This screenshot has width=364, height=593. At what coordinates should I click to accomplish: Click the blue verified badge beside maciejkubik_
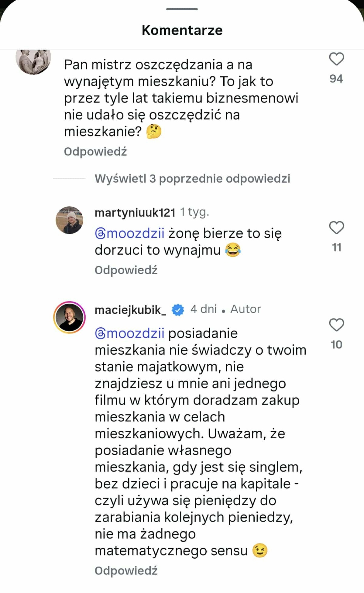[x=178, y=310]
